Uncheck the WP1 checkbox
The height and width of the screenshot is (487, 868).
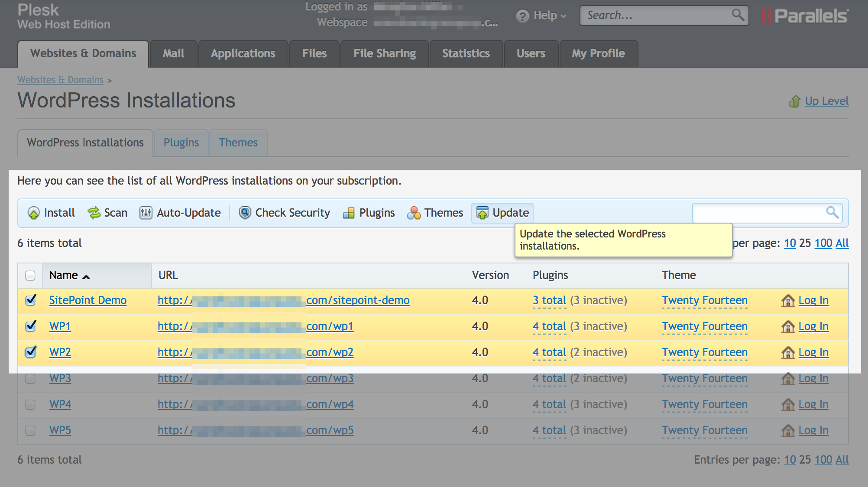(30, 326)
